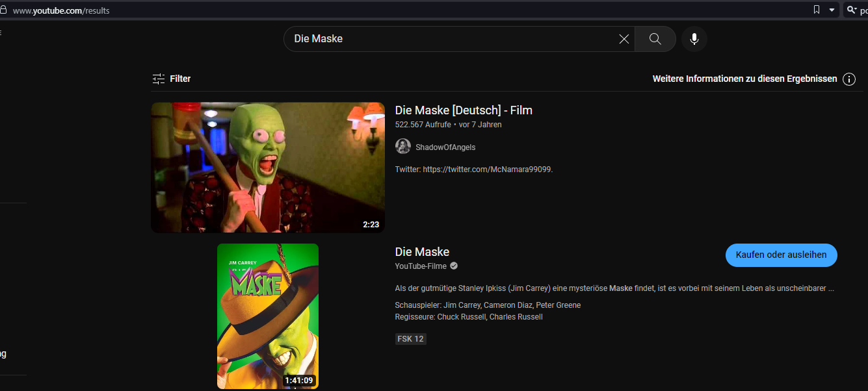Click the Schauspieler cast line
Viewport: 868px width, 391px height.
pos(488,305)
